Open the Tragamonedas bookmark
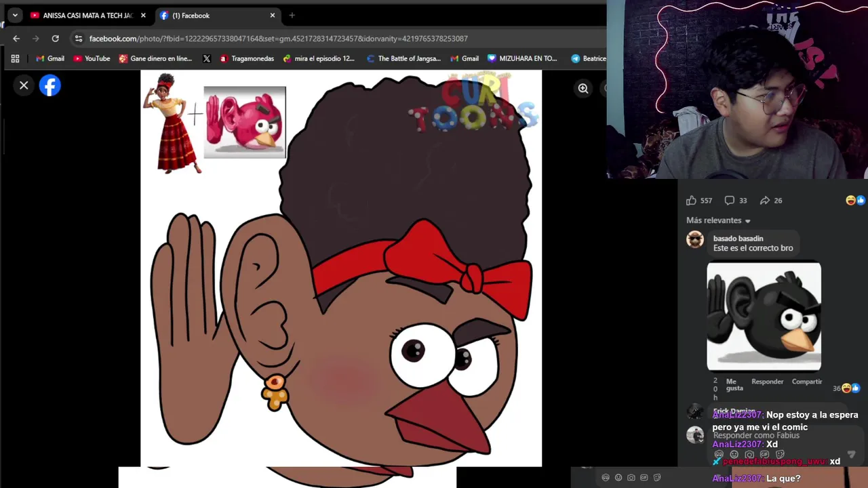Viewport: 868px width, 488px height. tap(247, 58)
